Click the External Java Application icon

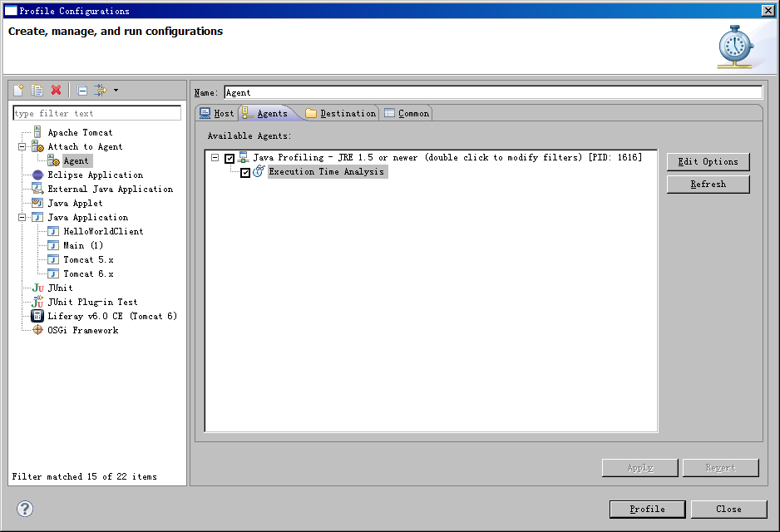click(x=37, y=189)
